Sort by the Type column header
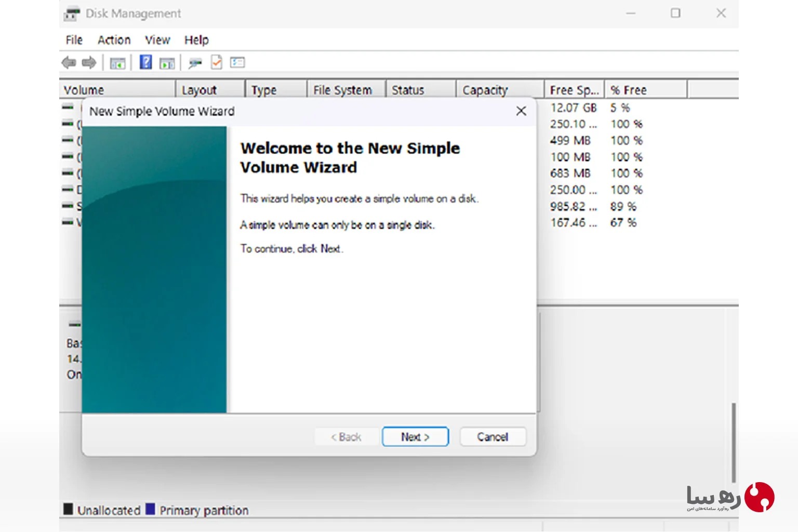This screenshot has width=798, height=532. [x=276, y=90]
